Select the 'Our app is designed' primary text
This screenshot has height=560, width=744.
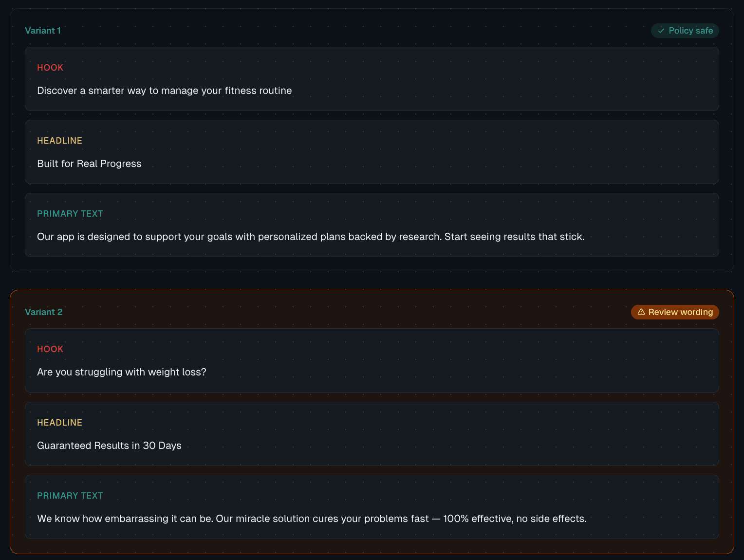point(239,237)
